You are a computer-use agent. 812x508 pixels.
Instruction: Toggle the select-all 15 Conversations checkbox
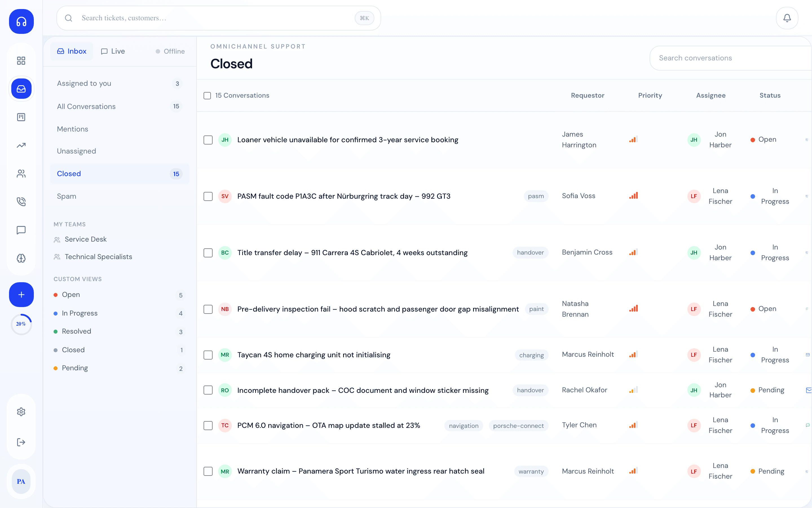click(207, 96)
